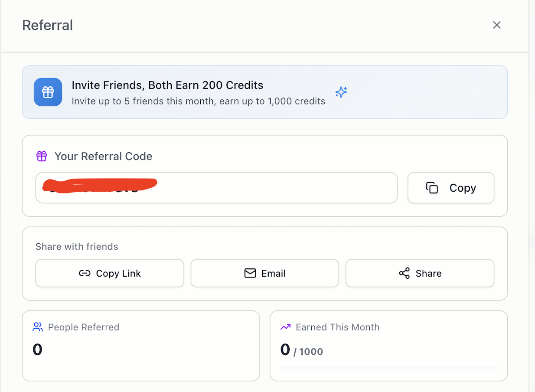Click the sparkle stars icon in banner
This screenshot has width=535, height=392.
click(x=341, y=92)
